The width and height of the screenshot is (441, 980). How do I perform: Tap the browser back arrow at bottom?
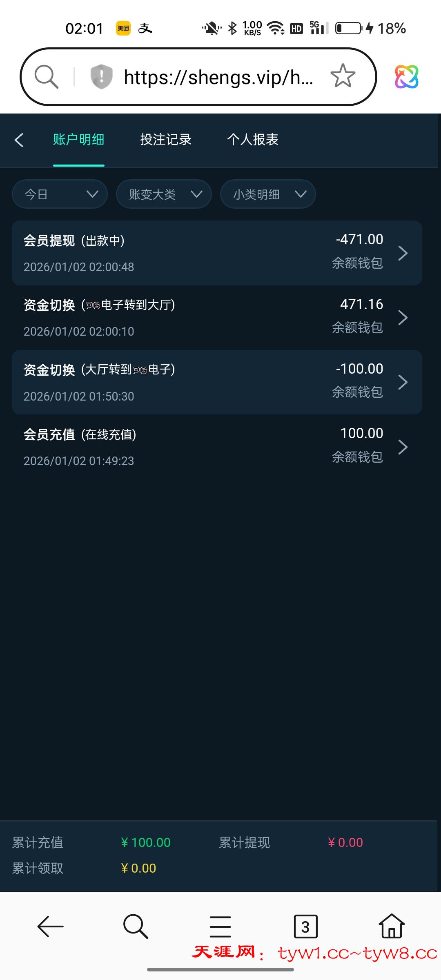50,926
